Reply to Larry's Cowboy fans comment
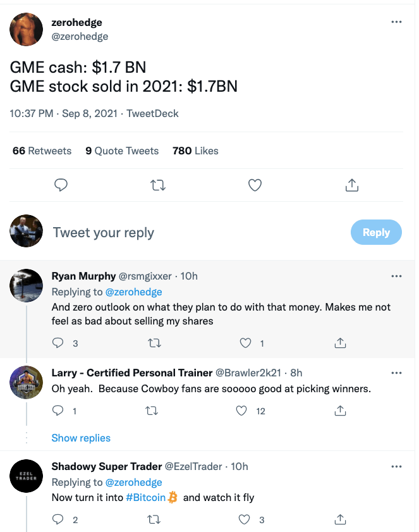The width and height of the screenshot is (419, 532). (58, 411)
